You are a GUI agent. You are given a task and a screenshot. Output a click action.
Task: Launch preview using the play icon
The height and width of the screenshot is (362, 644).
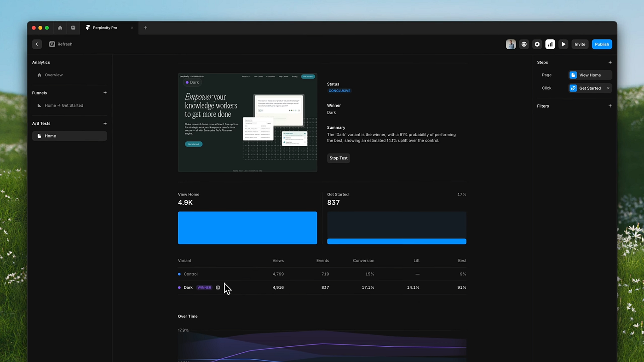pyautogui.click(x=563, y=44)
